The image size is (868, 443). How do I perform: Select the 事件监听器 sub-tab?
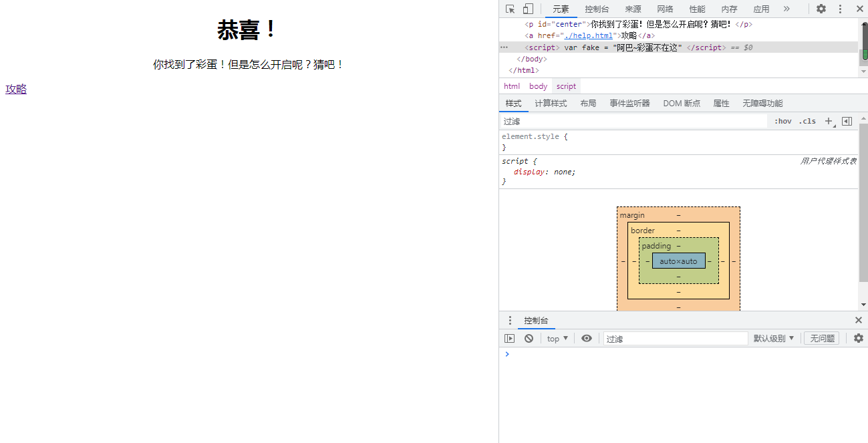[629, 104]
